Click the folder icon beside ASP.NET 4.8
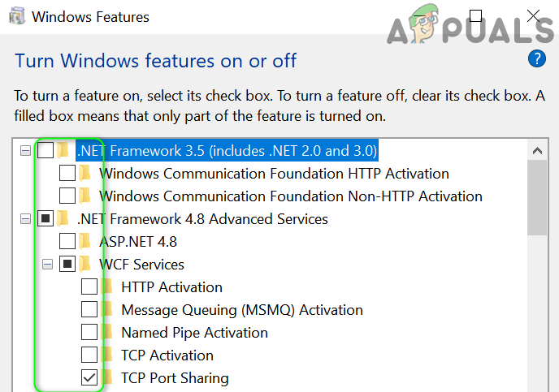Viewport: 559px width, 392px height. point(84,241)
